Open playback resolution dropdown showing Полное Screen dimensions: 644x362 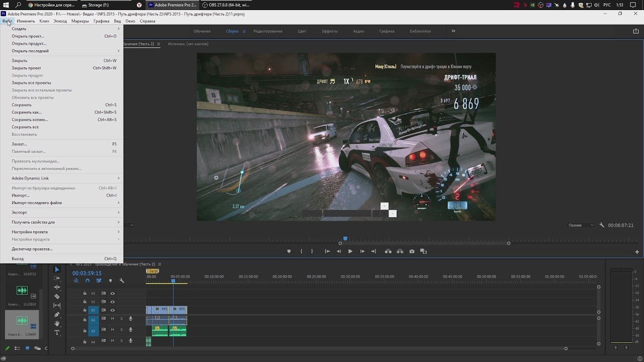point(581,225)
